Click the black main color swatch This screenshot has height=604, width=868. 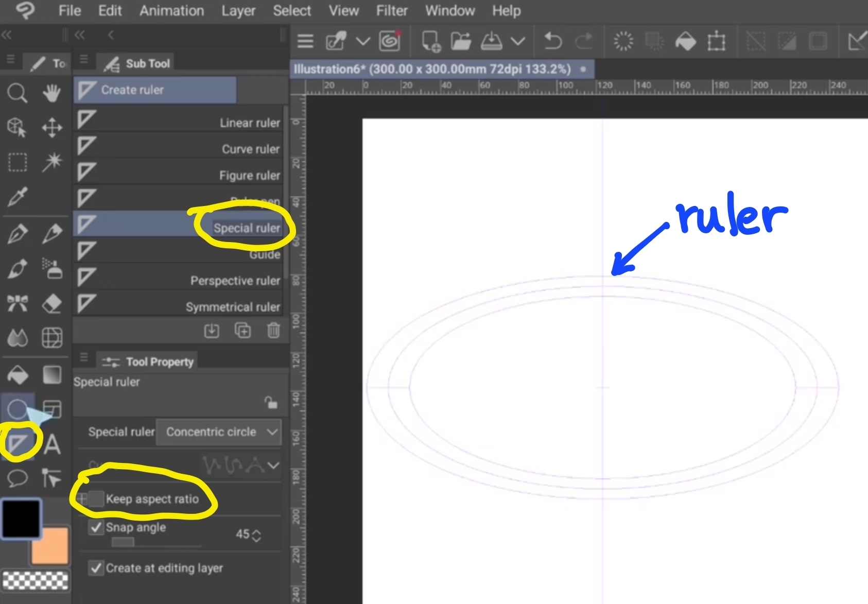(21, 519)
